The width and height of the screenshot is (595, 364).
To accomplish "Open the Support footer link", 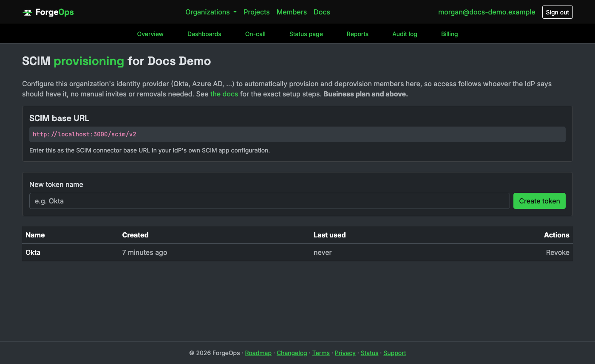I will coord(395,353).
